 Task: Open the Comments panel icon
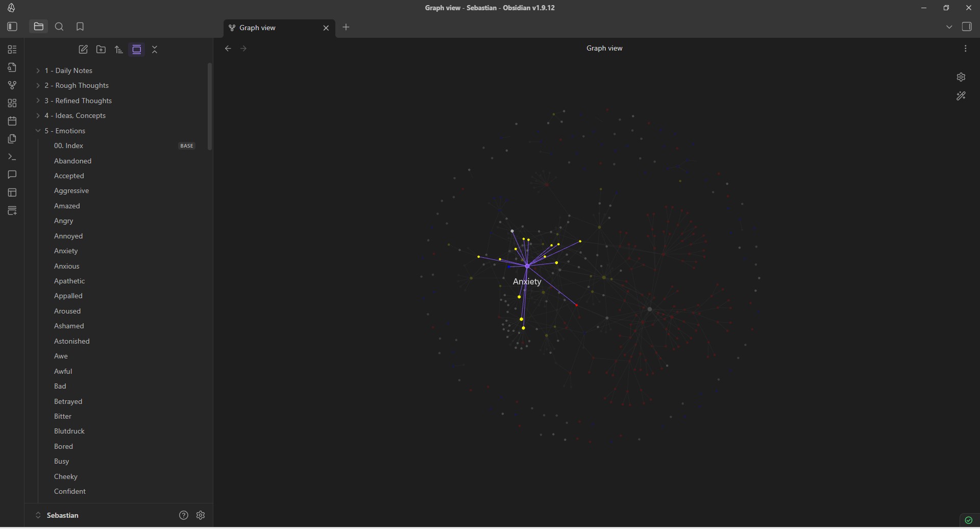(12, 175)
